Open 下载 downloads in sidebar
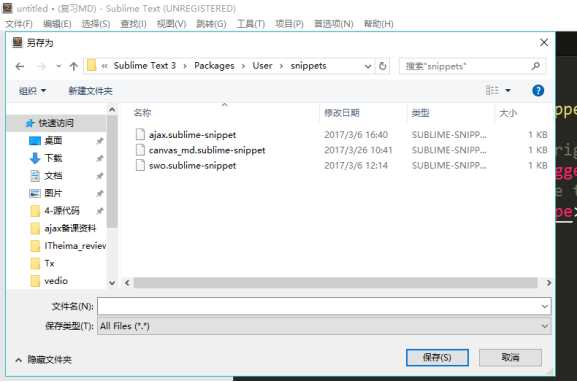The width and height of the screenshot is (577, 382). (53, 158)
